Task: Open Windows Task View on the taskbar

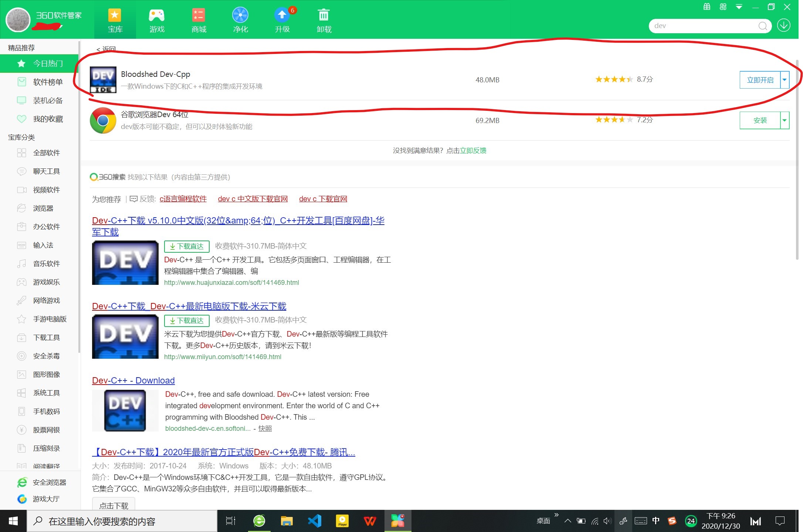Action: point(231,521)
